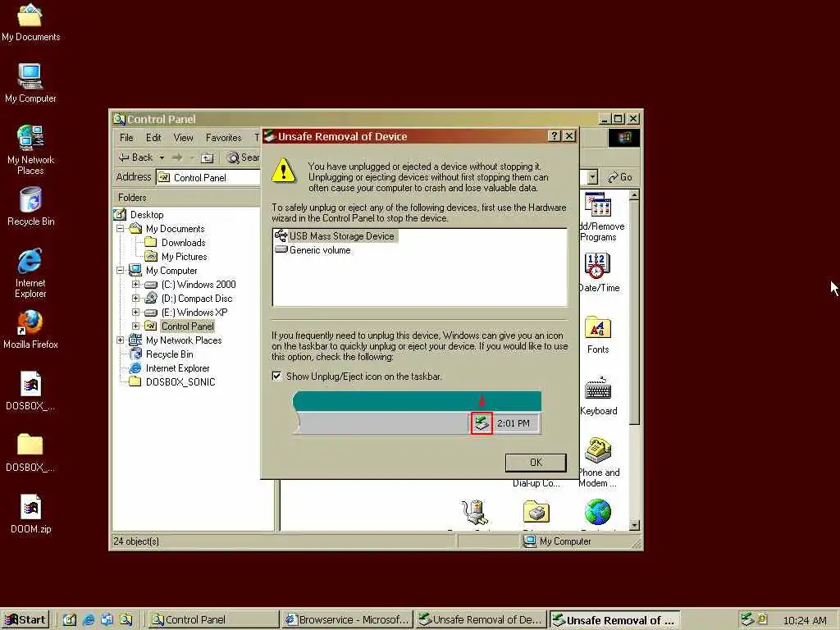Click the Start button

[x=25, y=620]
